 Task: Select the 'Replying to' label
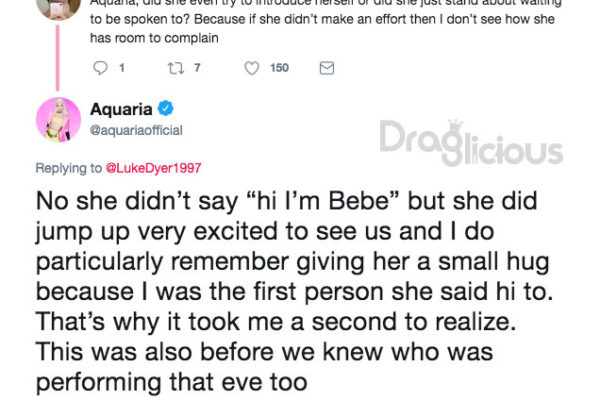(x=69, y=168)
